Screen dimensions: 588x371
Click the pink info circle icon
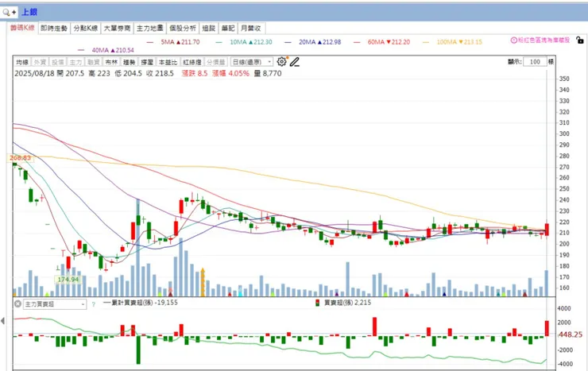coord(514,40)
